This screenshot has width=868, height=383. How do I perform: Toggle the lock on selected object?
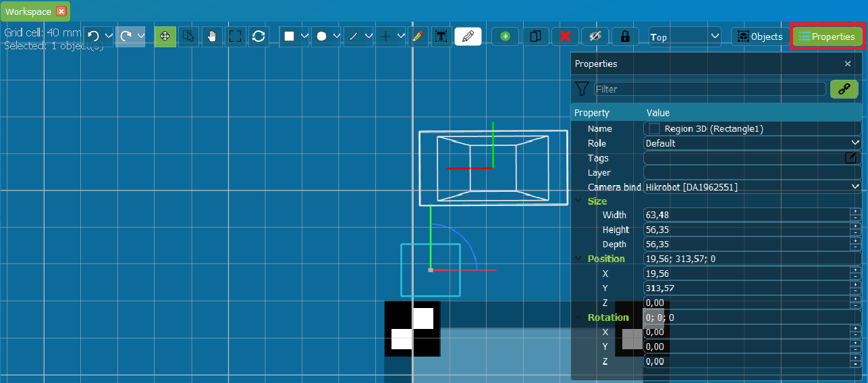click(x=625, y=36)
